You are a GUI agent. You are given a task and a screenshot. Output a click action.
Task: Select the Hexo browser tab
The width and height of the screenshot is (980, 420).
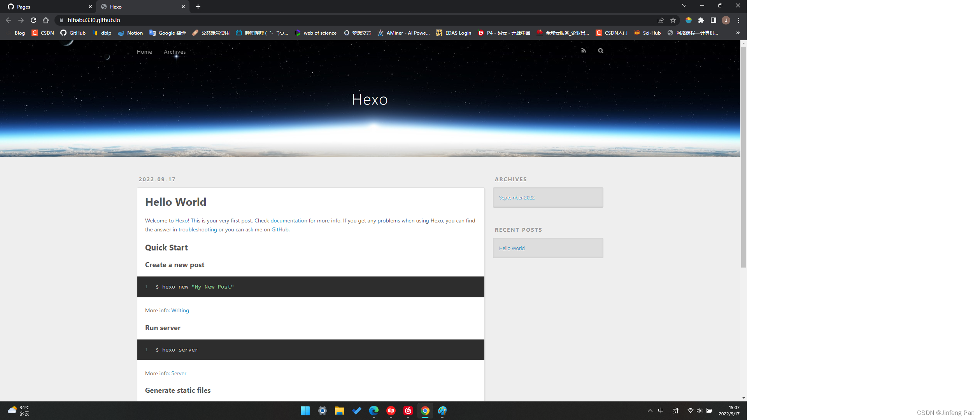tap(143, 7)
